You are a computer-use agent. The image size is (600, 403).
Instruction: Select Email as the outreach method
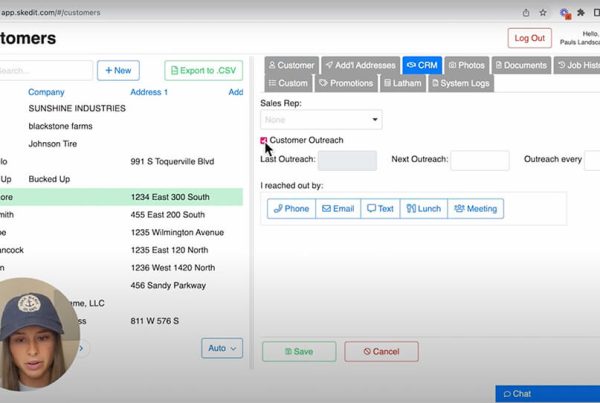point(338,209)
